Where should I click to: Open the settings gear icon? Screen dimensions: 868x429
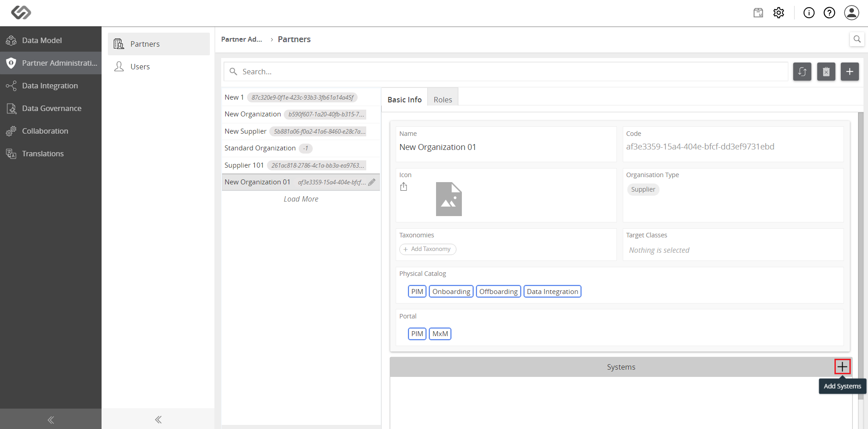[779, 13]
